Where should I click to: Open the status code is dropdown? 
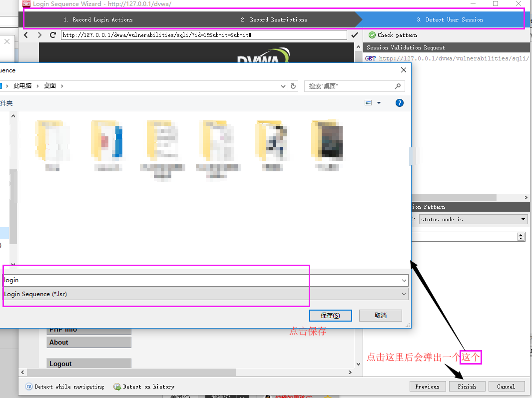coord(524,219)
